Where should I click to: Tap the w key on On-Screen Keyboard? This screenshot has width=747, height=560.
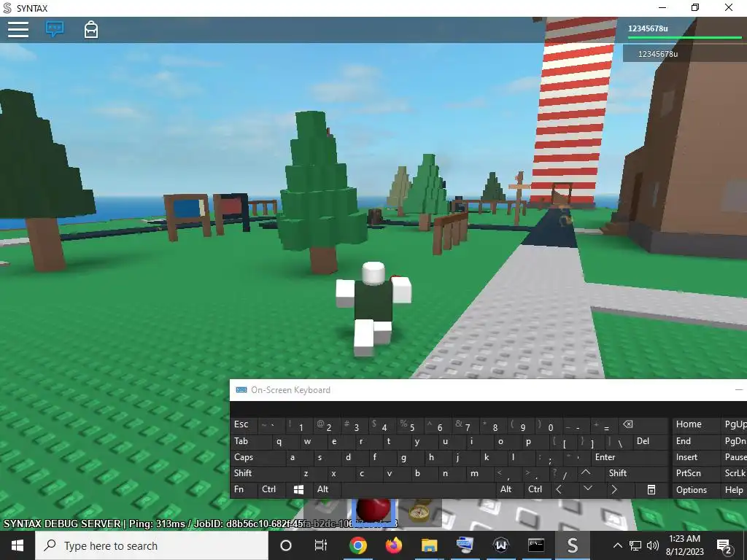313,441
